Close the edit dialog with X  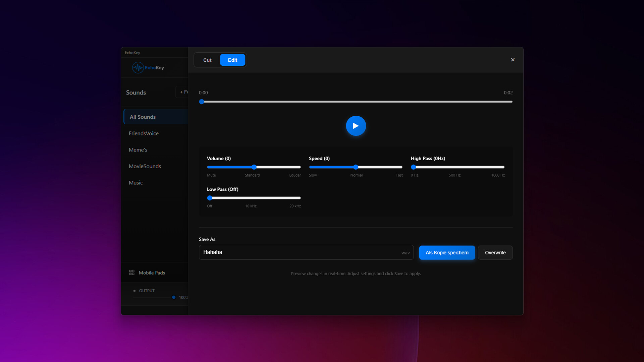[x=513, y=60]
